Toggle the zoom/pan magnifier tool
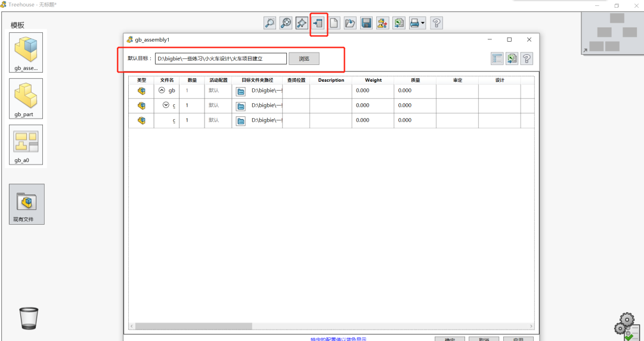 click(302, 23)
